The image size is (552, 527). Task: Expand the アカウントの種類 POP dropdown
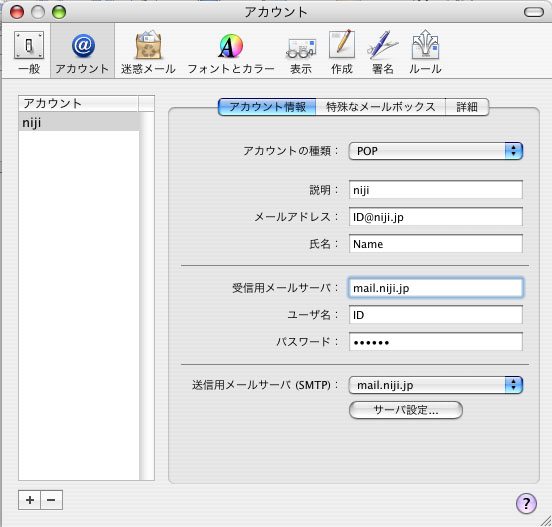click(x=435, y=151)
